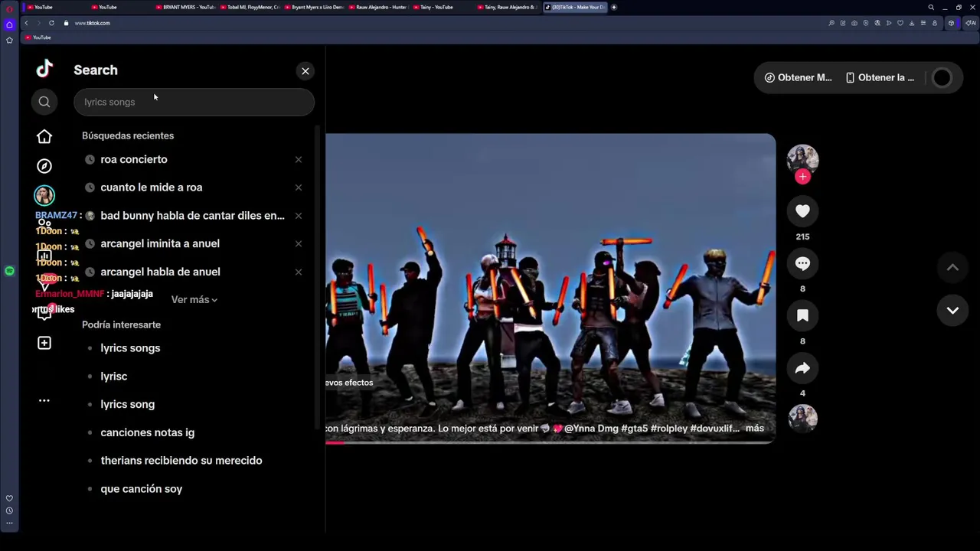Select suggestion 'que canción soy'
The width and height of the screenshot is (980, 551).
tap(142, 489)
